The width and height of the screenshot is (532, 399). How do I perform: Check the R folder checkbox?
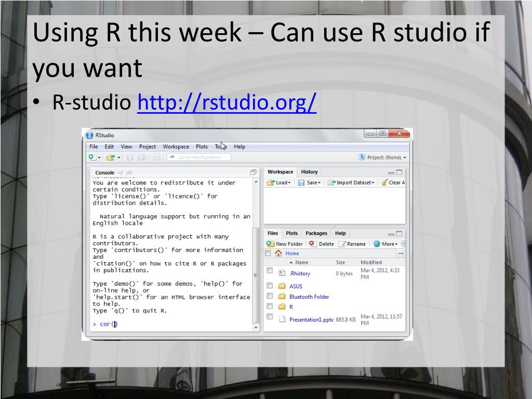[270, 307]
